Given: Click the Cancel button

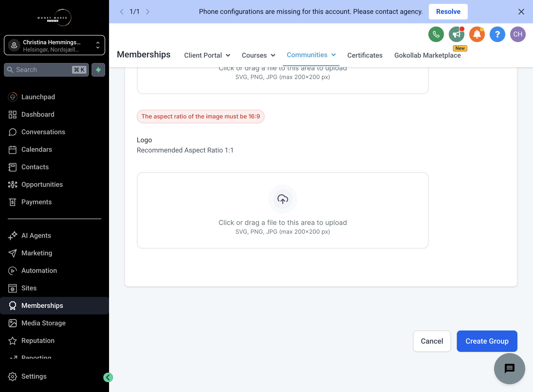Looking at the screenshot, I should [x=432, y=341].
